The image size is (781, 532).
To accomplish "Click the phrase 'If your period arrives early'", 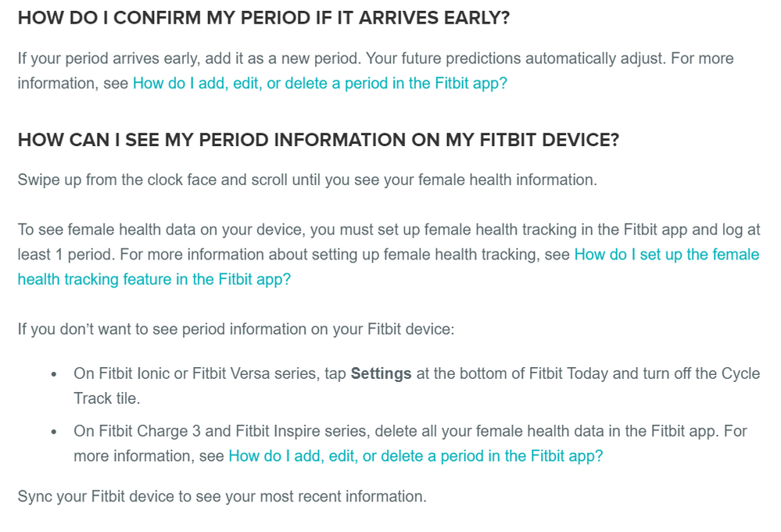I will tap(109, 59).
